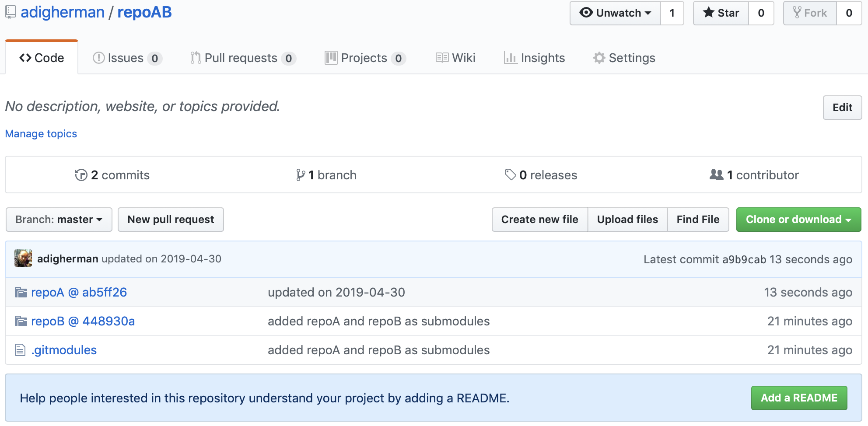Open the Branch: master dropdown

tap(59, 220)
